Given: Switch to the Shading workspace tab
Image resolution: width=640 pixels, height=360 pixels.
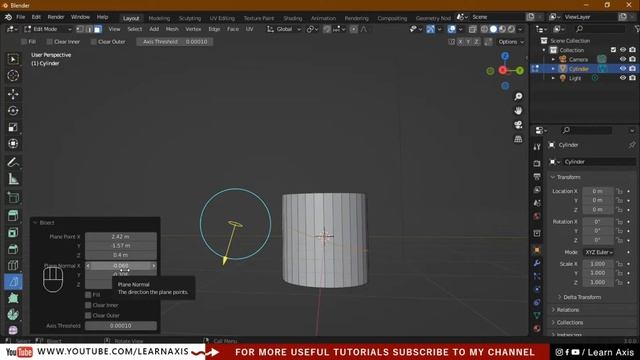Looking at the screenshot, I should (x=293, y=18).
